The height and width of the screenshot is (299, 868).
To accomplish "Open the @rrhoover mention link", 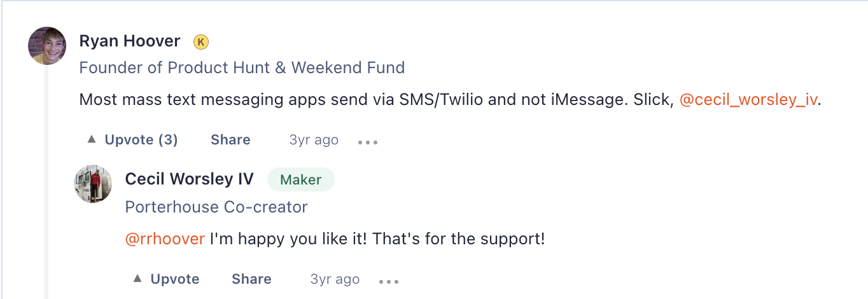I will coord(165,239).
